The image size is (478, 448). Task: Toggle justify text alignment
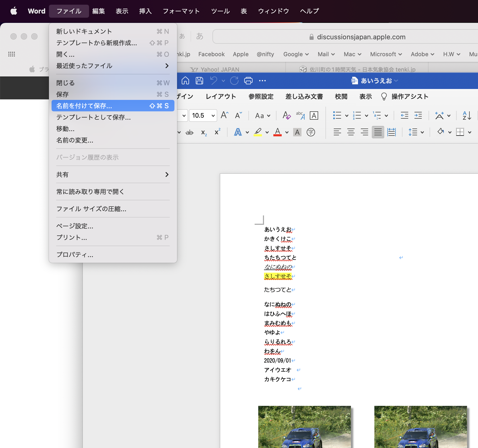(x=378, y=132)
